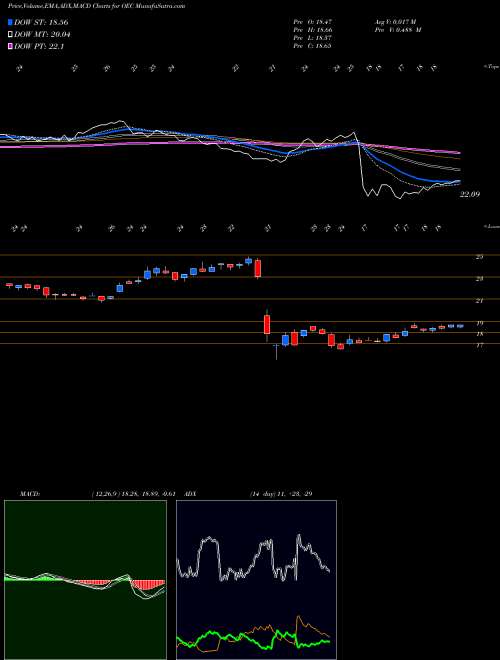Image resolution: width=500 pixels, height=660 pixels.
Task: Open the dark blue ADX indicator chart
Action: 256,580
